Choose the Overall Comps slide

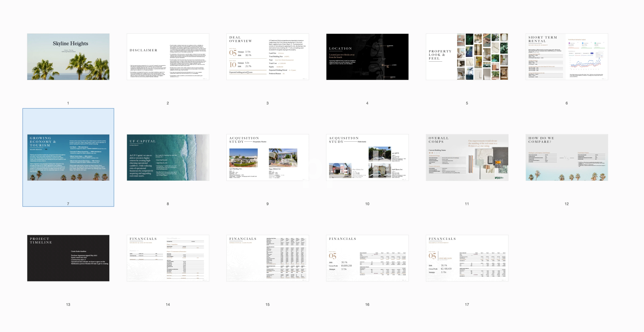pos(467,157)
